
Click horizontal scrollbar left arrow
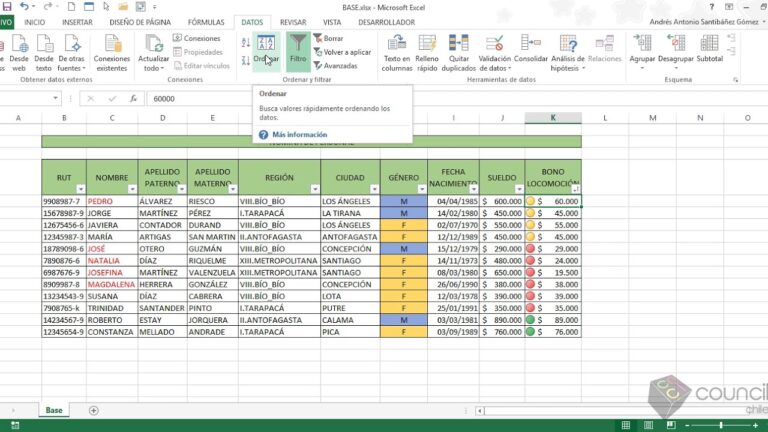480,411
